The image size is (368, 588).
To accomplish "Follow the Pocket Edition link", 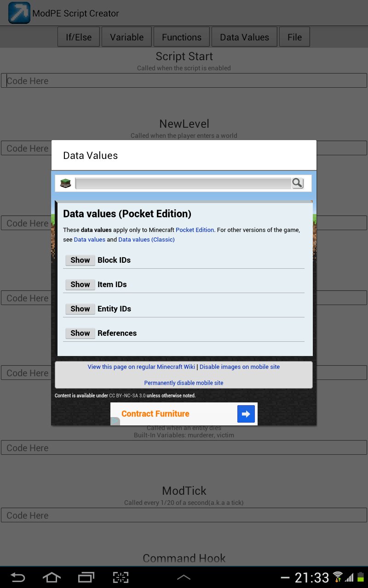I will point(195,230).
